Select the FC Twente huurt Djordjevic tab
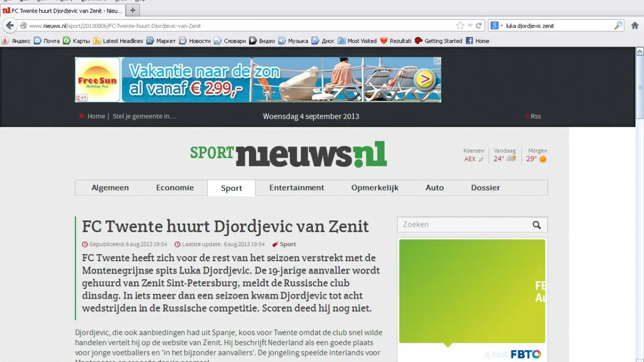The width and height of the screenshot is (644, 362). [x=63, y=10]
